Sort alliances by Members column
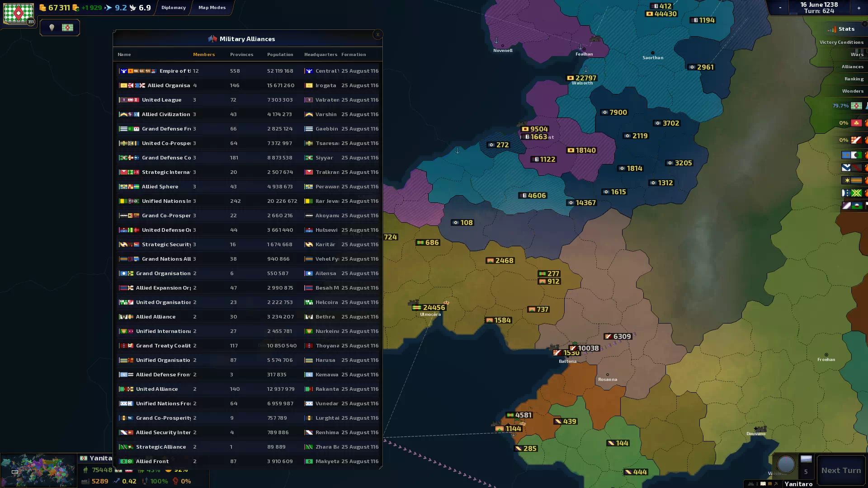Image resolution: width=868 pixels, height=488 pixels. point(204,55)
